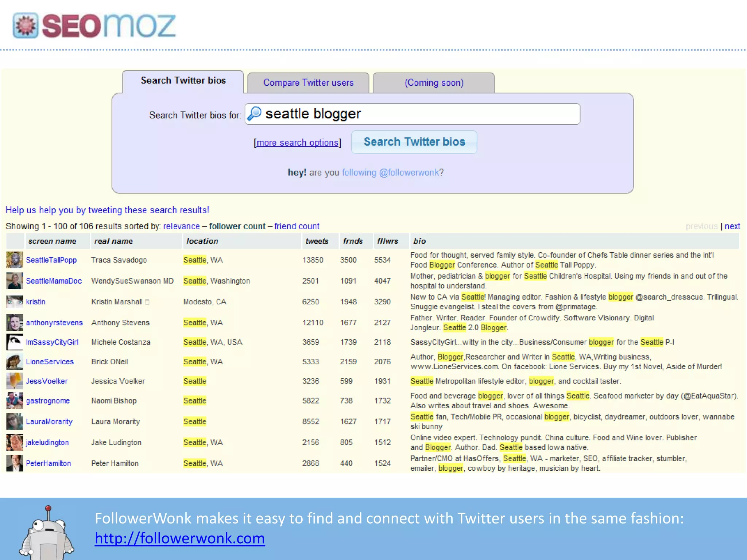The height and width of the screenshot is (560, 747).
Task: Open jakeludington avatar thumbnail
Action: click(15, 442)
